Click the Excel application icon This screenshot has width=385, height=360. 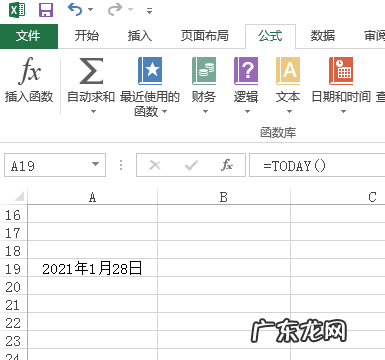(17, 10)
